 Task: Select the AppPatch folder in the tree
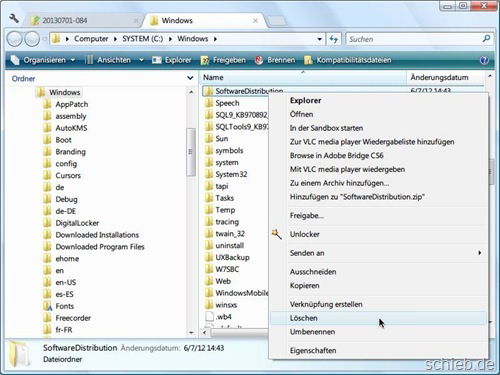tap(66, 104)
